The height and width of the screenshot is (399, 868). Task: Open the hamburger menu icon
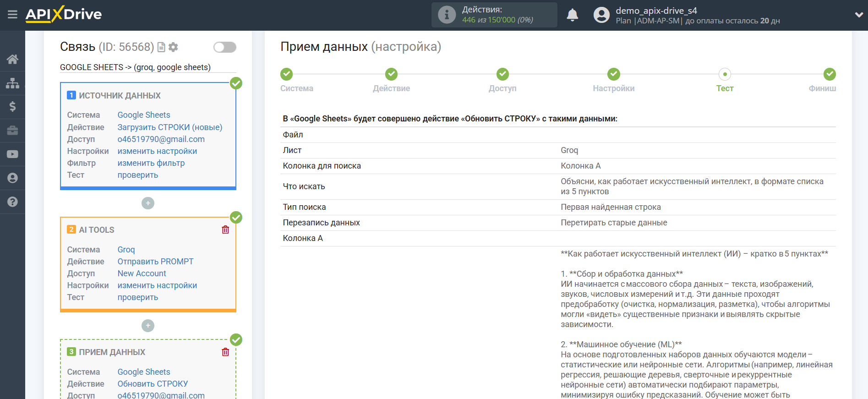(x=12, y=15)
